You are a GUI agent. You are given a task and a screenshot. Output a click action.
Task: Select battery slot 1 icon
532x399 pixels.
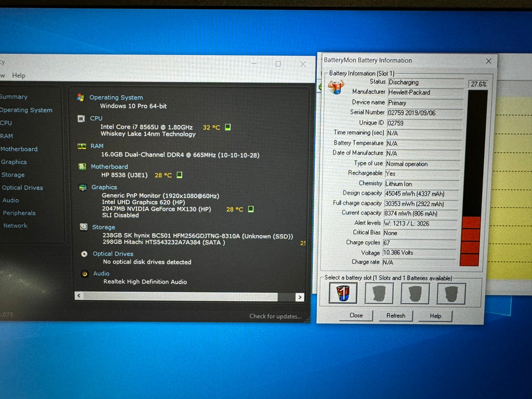pos(343,293)
